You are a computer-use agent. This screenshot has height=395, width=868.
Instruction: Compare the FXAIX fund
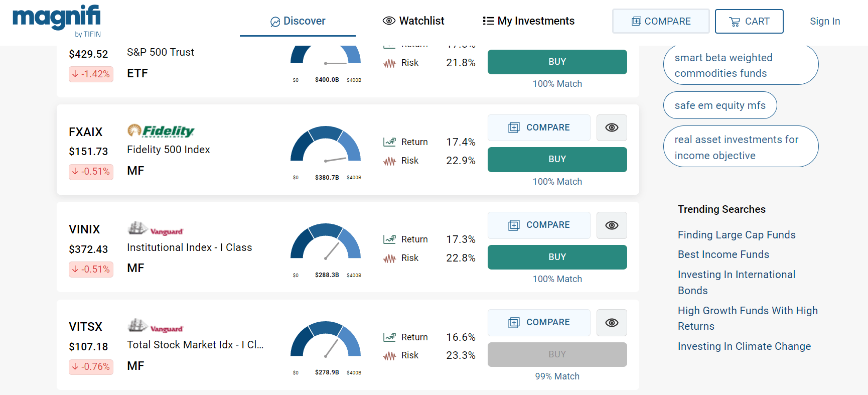(x=539, y=127)
